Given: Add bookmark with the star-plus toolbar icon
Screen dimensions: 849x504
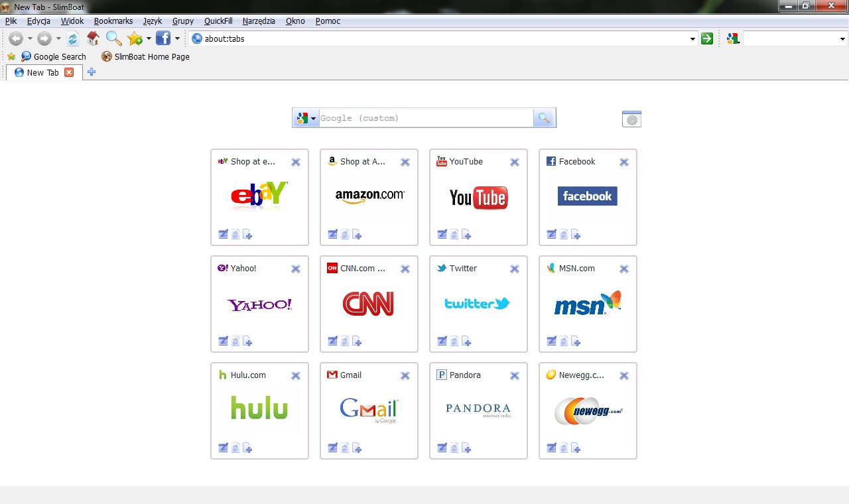Looking at the screenshot, I should click(135, 38).
